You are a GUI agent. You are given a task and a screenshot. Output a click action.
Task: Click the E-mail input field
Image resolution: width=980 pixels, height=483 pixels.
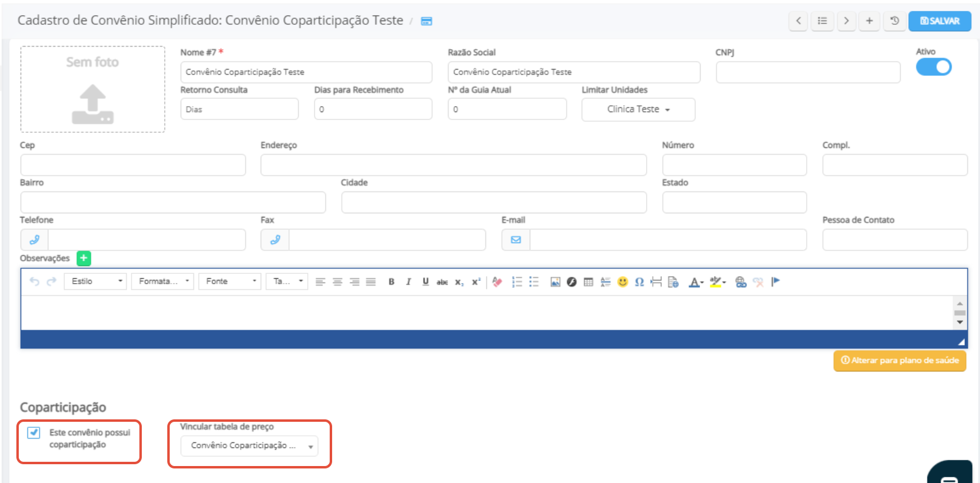668,240
